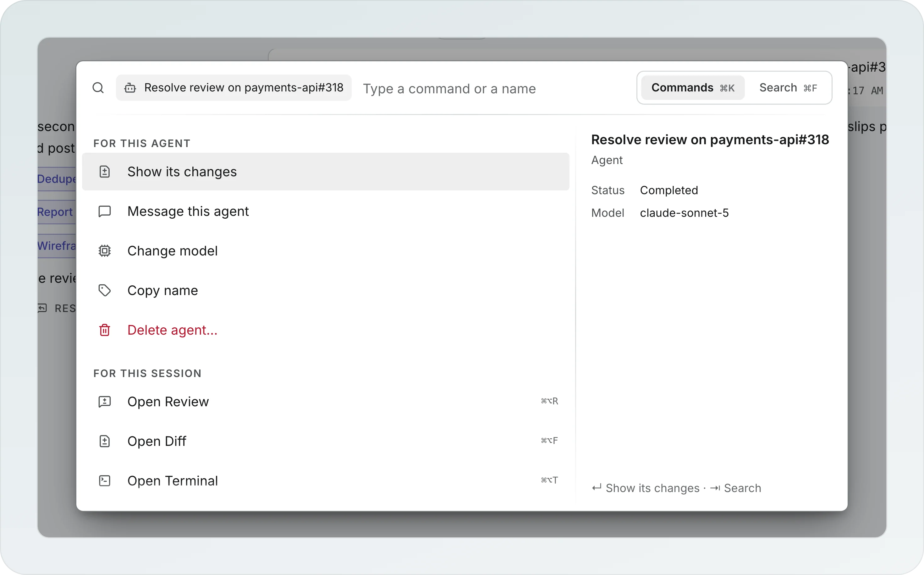Click the reply icon beside RES in the background
This screenshot has width=924, height=575.
click(42, 308)
